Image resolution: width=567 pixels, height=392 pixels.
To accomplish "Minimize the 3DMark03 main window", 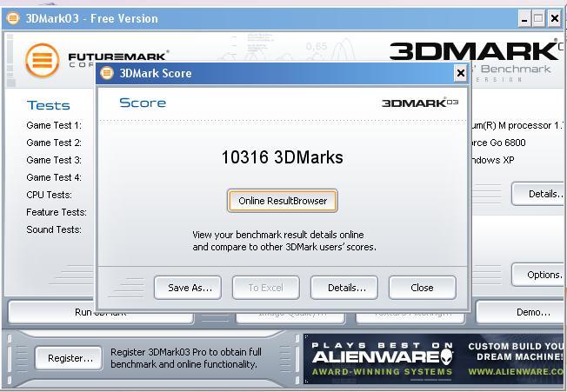I will point(524,18).
